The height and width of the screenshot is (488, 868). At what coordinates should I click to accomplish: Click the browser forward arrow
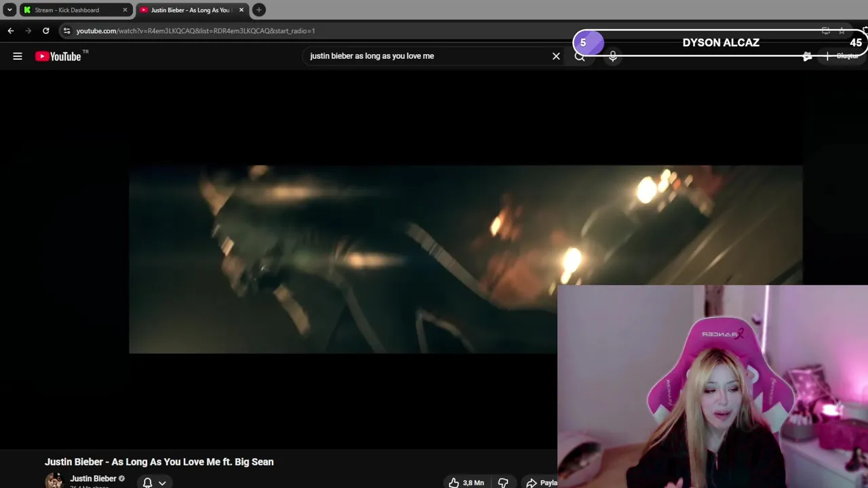[x=28, y=30]
